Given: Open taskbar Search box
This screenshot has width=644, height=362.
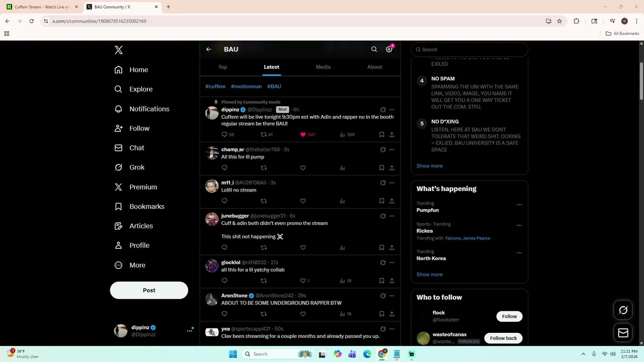Looking at the screenshot, I should point(278,354).
